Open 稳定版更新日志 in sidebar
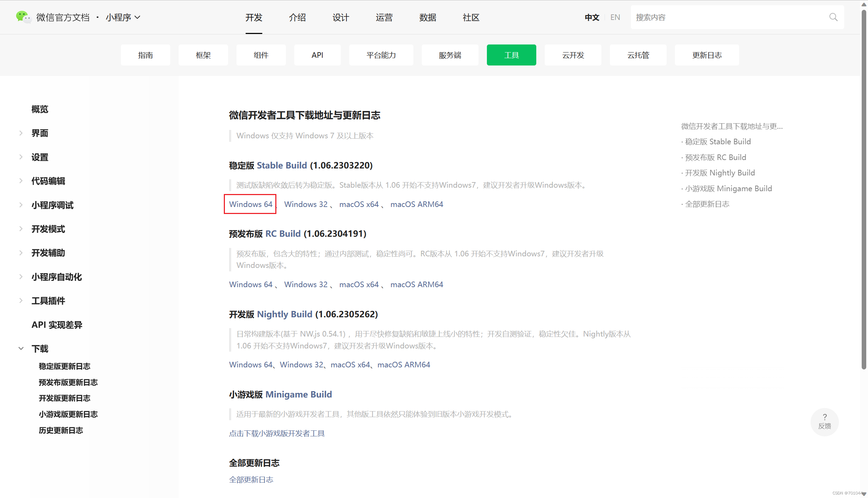 [64, 366]
